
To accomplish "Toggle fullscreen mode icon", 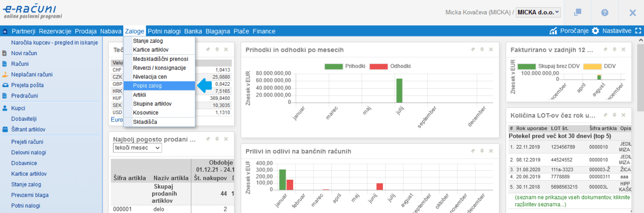I will click(638, 31).
